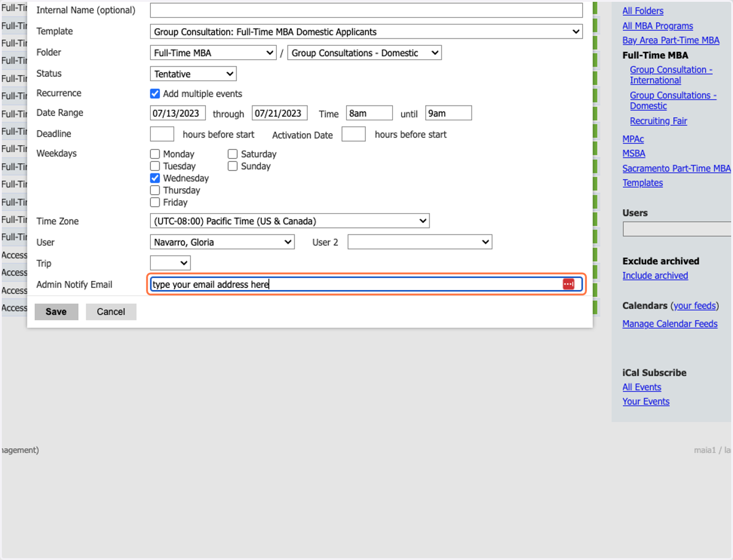
Task: Open the Status dropdown showing Tentative
Action: [x=193, y=74]
